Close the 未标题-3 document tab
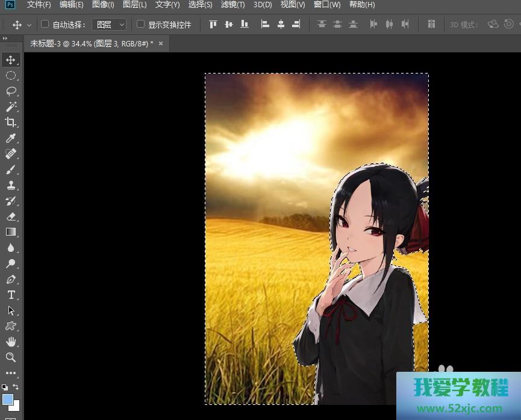The width and height of the screenshot is (521, 420). point(161,43)
